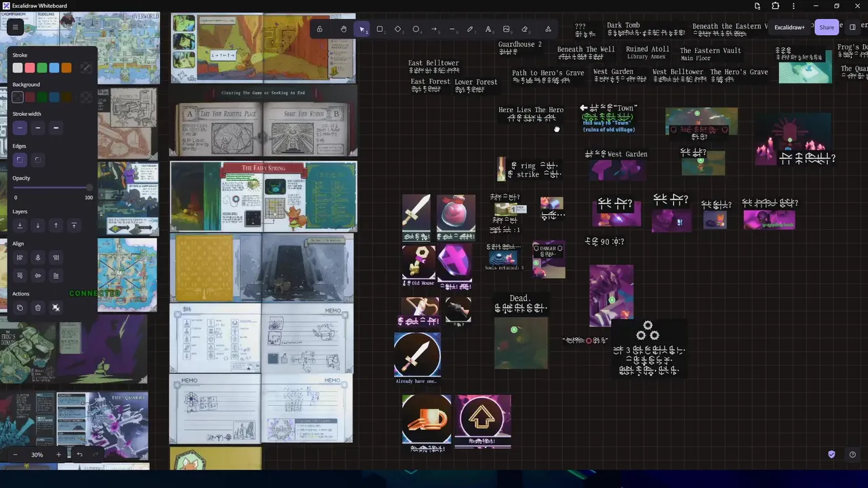Pick the pink stroke color
This screenshot has width=868, height=488.
(30, 68)
